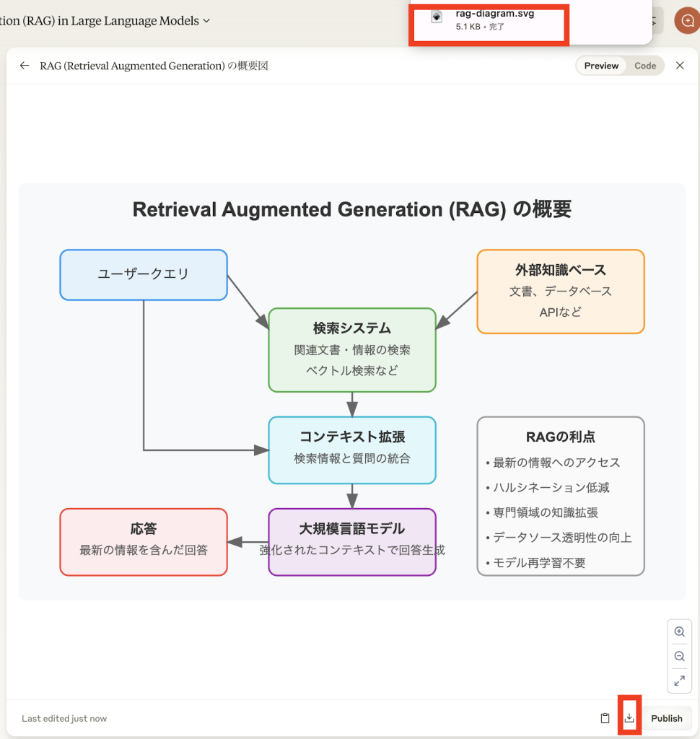Click the diagram heading 'Retrieval Augmented Generation (RAG) の概要'

pyautogui.click(x=351, y=209)
